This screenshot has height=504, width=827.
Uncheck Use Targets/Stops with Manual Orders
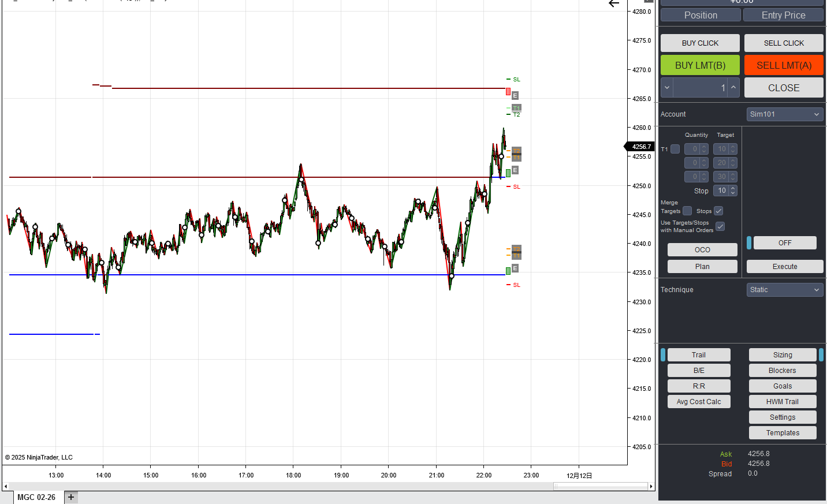(720, 226)
